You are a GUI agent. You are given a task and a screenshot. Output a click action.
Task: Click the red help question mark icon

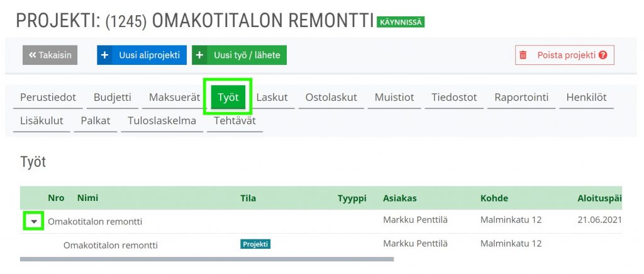[603, 55]
